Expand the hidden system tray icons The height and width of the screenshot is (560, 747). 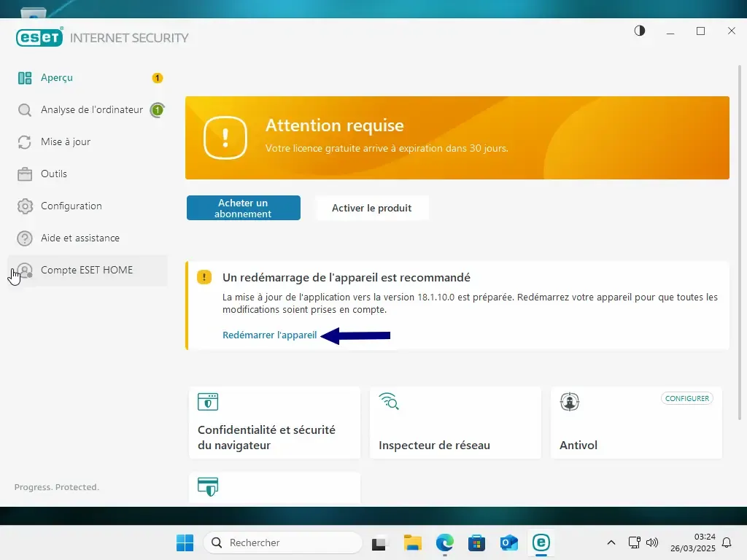pyautogui.click(x=611, y=542)
